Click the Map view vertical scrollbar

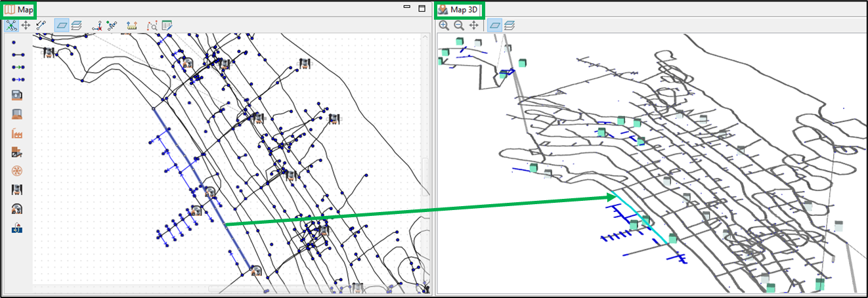coord(427,175)
